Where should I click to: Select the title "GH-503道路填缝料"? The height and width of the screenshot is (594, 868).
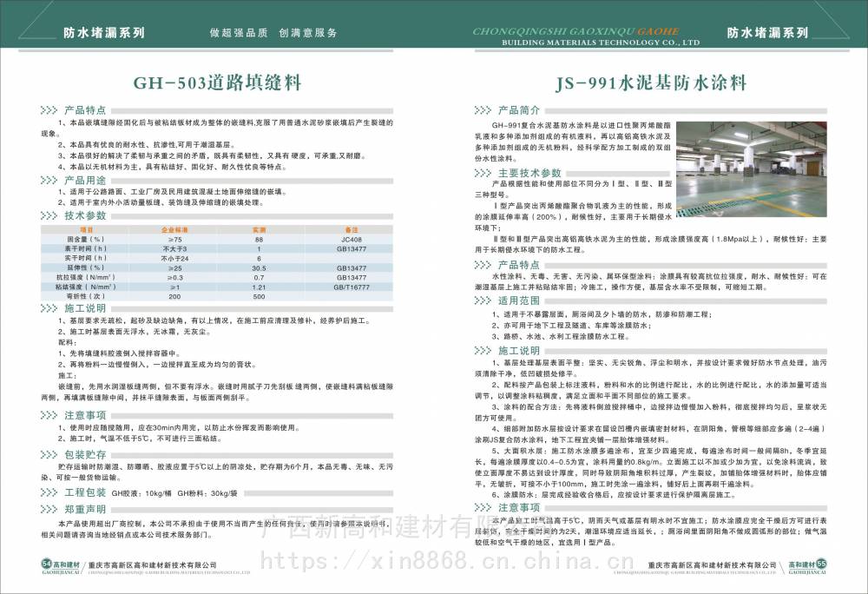coord(218,83)
